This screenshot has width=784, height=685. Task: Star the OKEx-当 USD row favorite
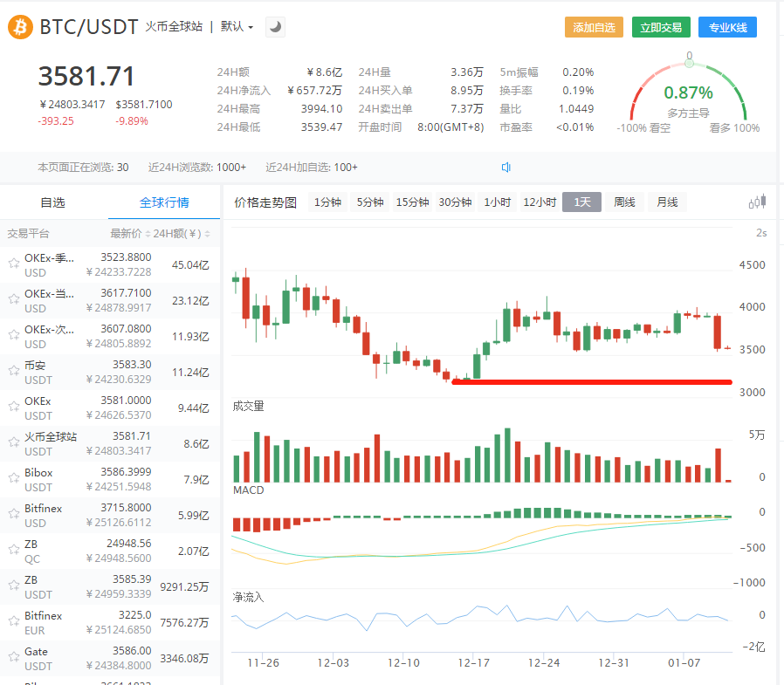pos(13,299)
